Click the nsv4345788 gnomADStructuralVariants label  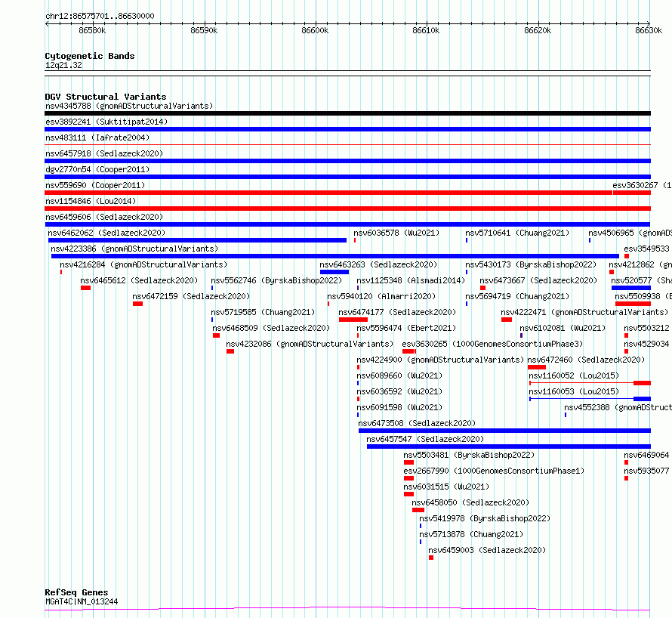click(x=129, y=106)
